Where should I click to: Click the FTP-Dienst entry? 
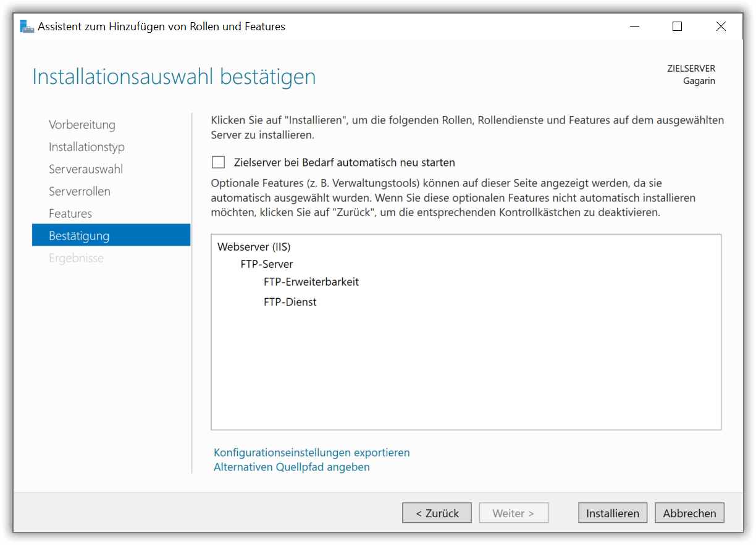pyautogui.click(x=290, y=302)
